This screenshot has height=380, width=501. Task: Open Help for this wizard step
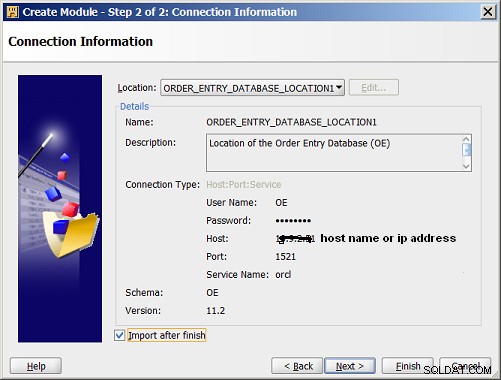pos(36,366)
